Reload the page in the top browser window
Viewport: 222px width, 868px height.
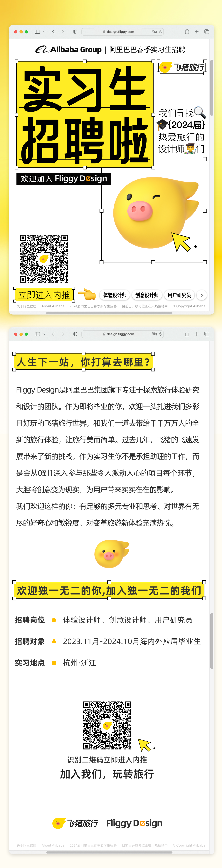pyautogui.click(x=161, y=32)
